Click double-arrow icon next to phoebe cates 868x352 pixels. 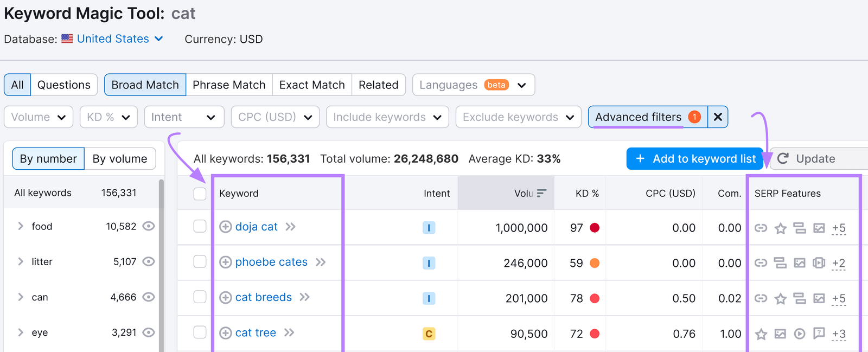click(x=321, y=263)
